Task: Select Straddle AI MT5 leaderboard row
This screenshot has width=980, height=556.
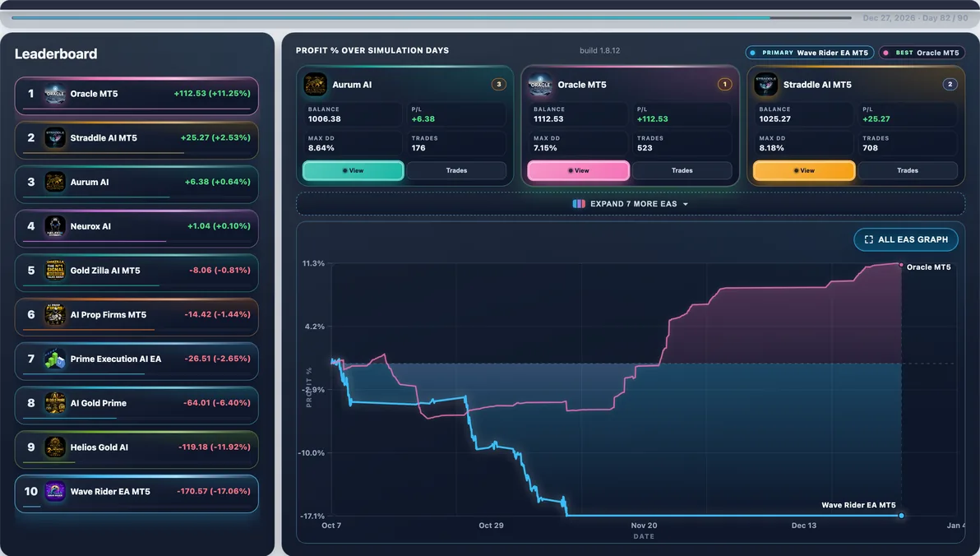Action: (136, 140)
